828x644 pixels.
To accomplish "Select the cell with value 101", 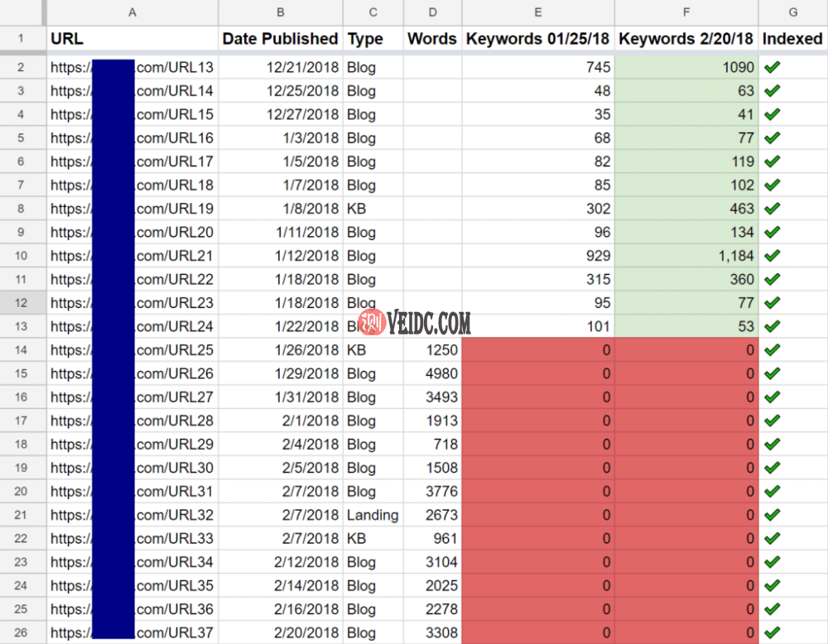I will pos(538,326).
